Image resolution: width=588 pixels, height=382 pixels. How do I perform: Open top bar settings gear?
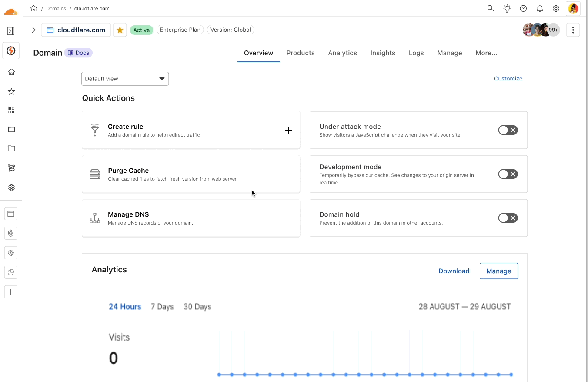pyautogui.click(x=556, y=8)
